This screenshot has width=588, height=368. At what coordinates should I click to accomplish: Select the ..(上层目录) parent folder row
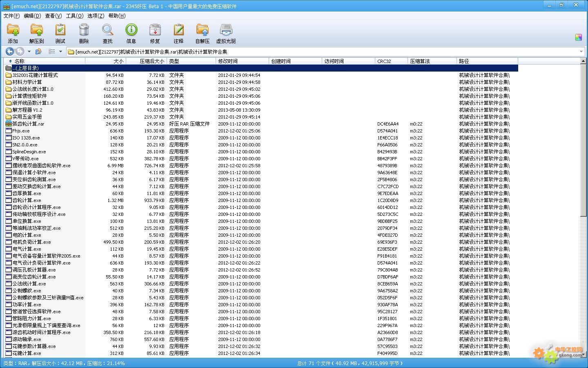261,68
